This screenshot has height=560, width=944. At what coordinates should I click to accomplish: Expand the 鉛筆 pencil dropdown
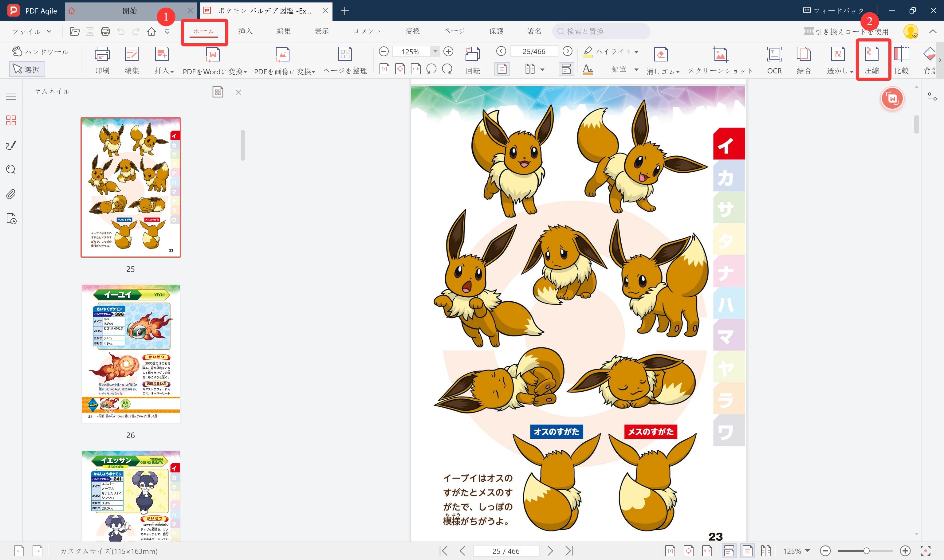point(636,69)
